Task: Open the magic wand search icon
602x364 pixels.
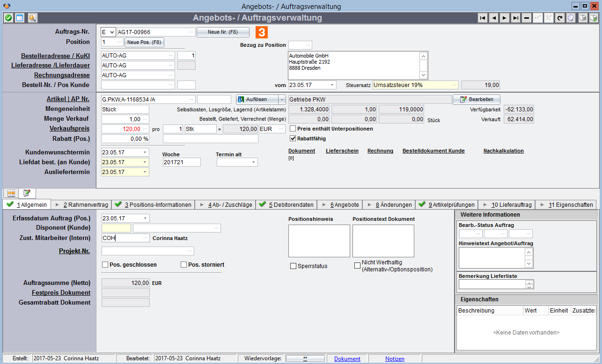Action: 32,18
